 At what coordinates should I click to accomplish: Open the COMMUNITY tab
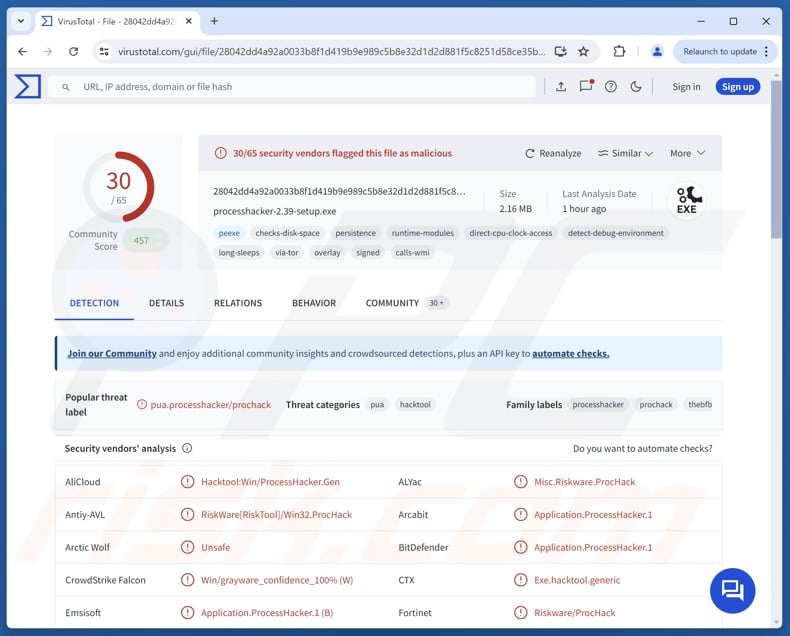click(x=406, y=303)
